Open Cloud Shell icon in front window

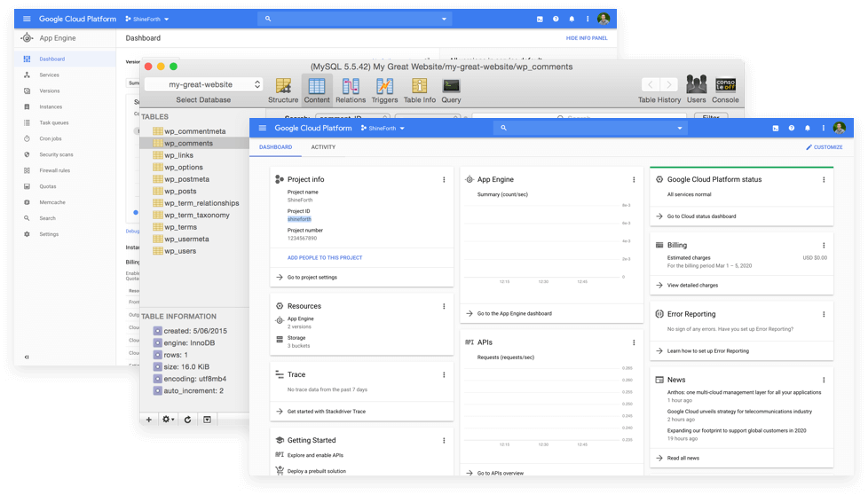point(776,128)
